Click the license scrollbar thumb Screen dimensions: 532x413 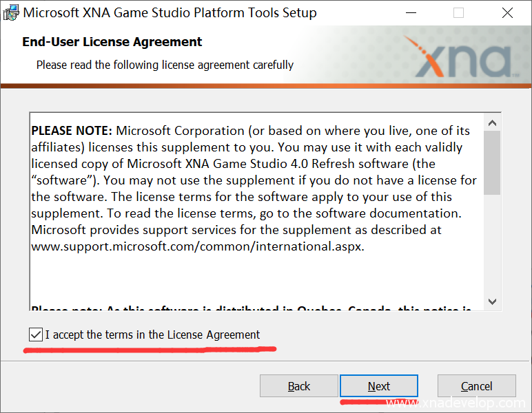pyautogui.click(x=492, y=162)
